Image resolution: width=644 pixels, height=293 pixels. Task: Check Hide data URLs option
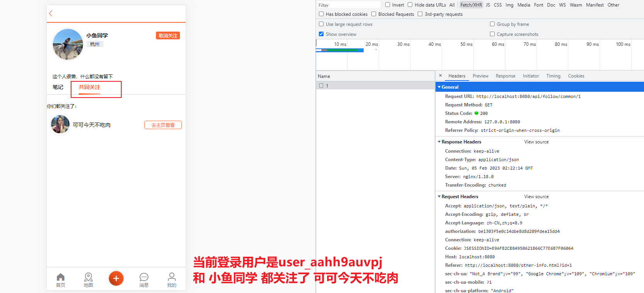coord(410,5)
